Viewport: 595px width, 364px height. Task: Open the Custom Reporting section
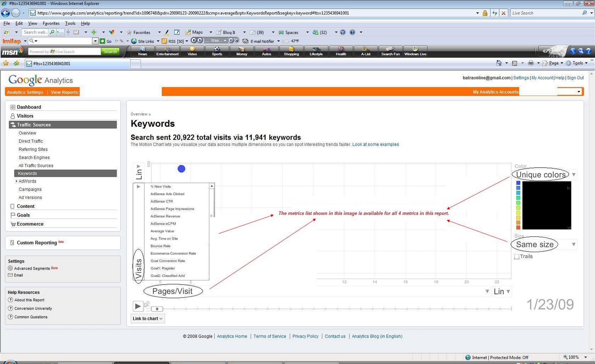pos(37,243)
